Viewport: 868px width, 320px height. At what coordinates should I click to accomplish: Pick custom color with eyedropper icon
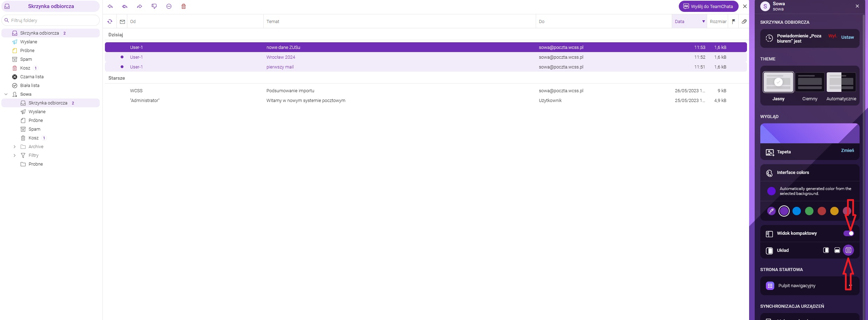tap(771, 211)
